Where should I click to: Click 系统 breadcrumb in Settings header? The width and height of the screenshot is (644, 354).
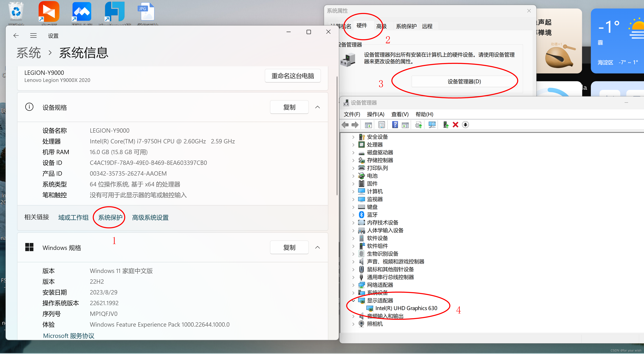[x=29, y=53]
